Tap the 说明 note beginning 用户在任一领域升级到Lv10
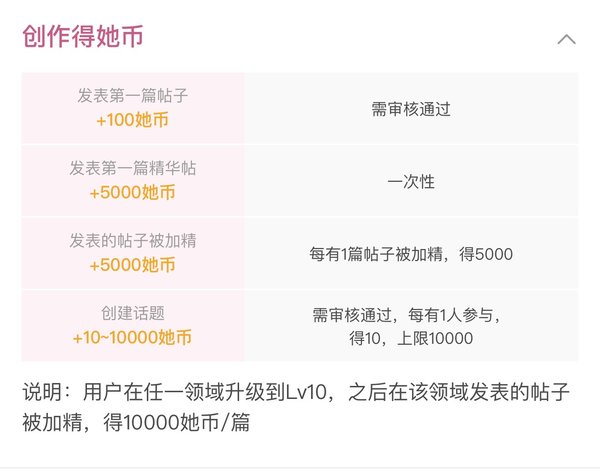 pyautogui.click(x=296, y=392)
